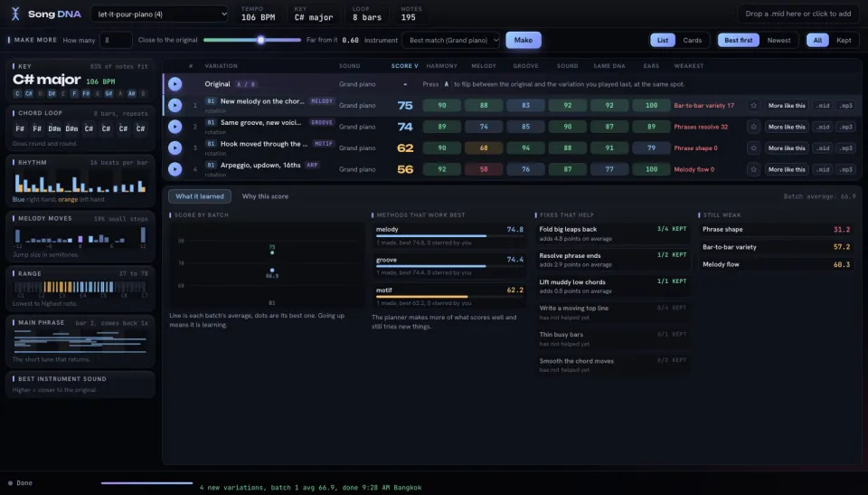Viewport: 868px width, 495px height.
Task: Click the MELODY tag on variation 1
Action: click(322, 101)
